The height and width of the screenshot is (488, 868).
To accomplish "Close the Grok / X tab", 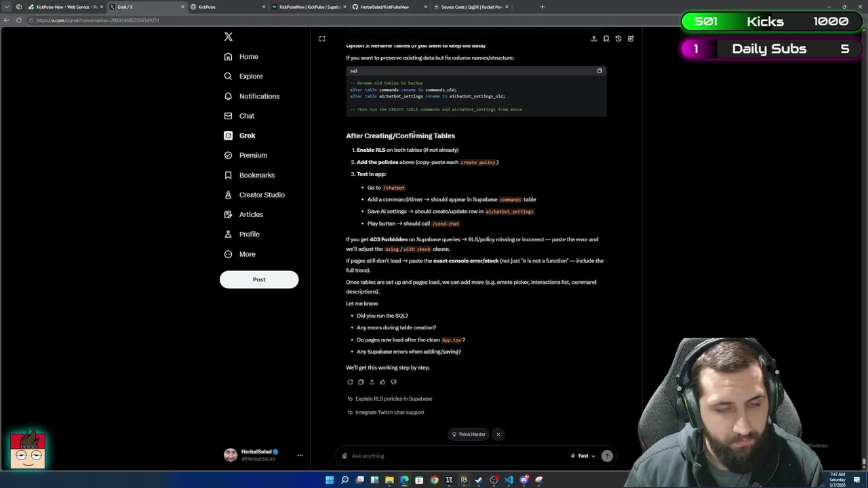I will pyautogui.click(x=182, y=7).
